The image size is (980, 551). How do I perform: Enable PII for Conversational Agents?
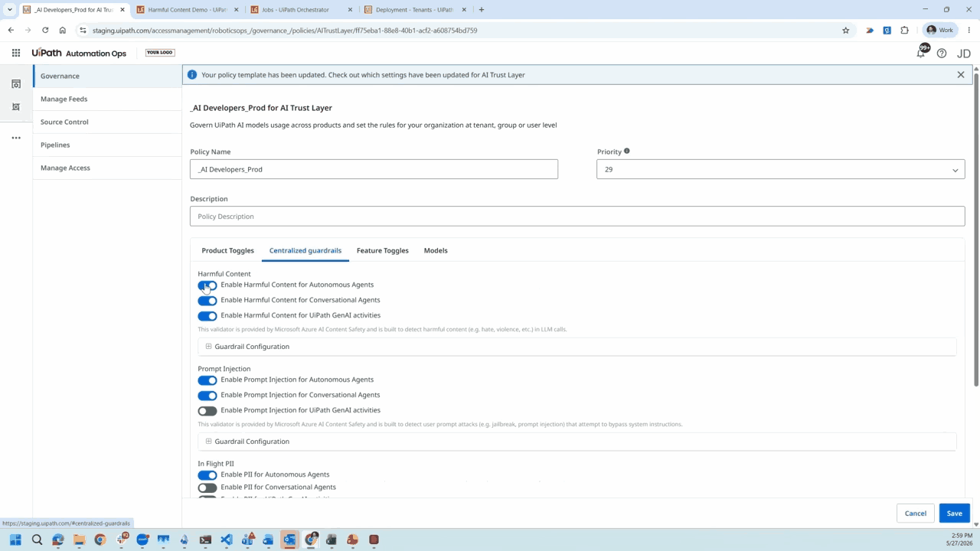click(207, 487)
